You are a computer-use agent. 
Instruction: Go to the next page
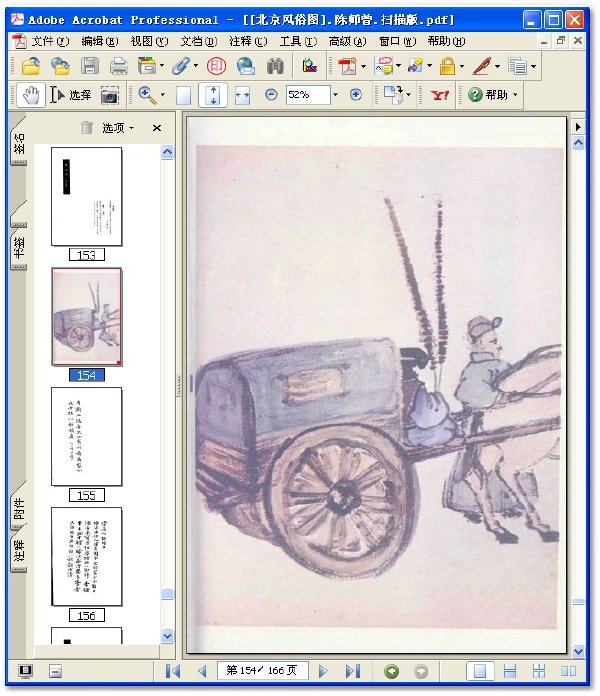(x=323, y=671)
